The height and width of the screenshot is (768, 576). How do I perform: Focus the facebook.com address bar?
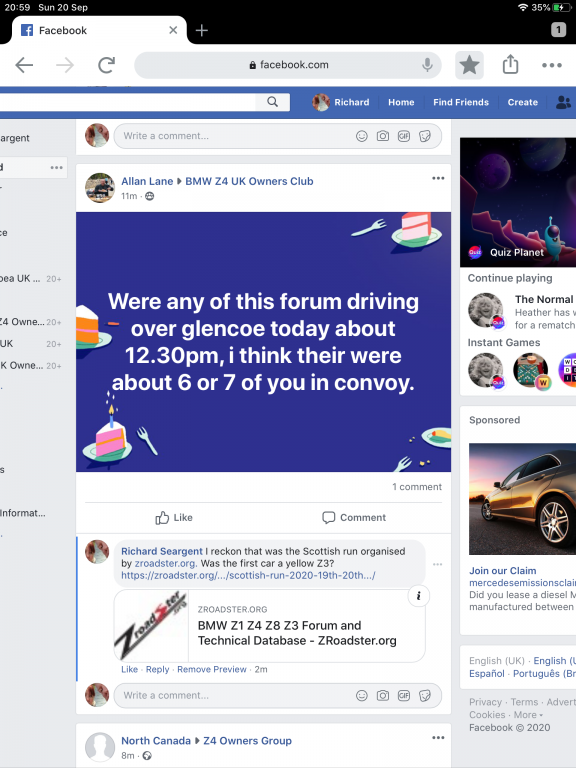pyautogui.click(x=288, y=65)
